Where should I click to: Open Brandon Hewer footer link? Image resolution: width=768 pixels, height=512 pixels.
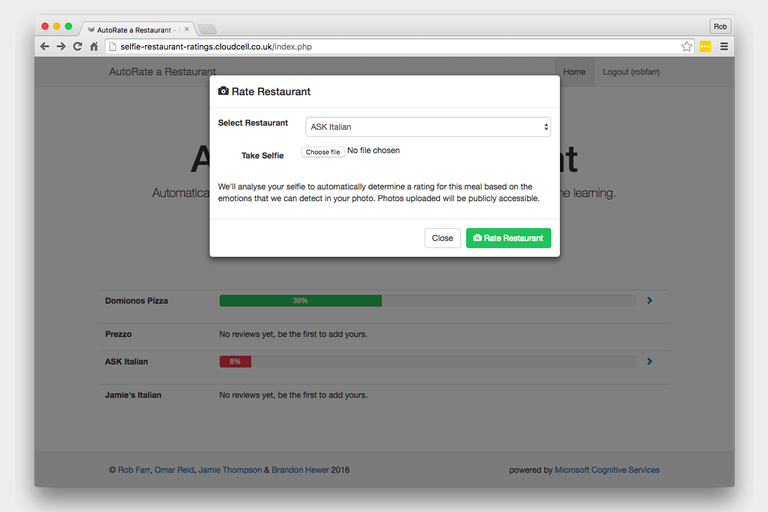(x=300, y=470)
